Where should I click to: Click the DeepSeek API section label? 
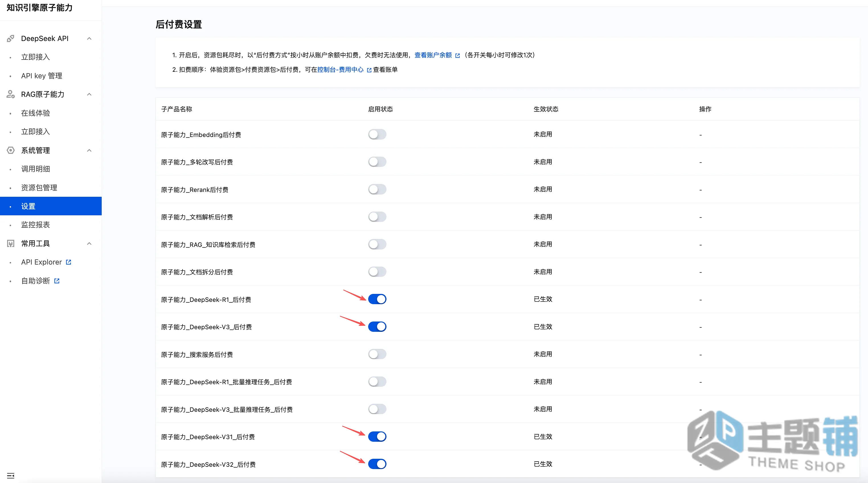[x=45, y=38]
